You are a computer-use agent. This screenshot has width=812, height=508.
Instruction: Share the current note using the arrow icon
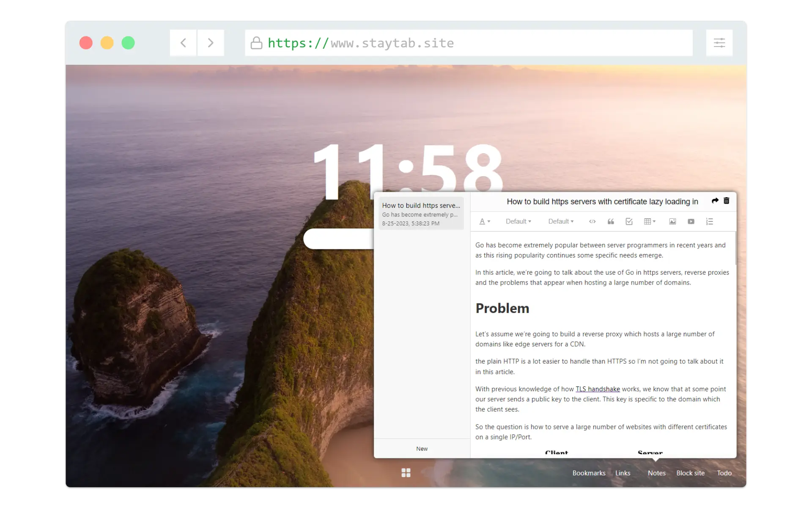715,201
